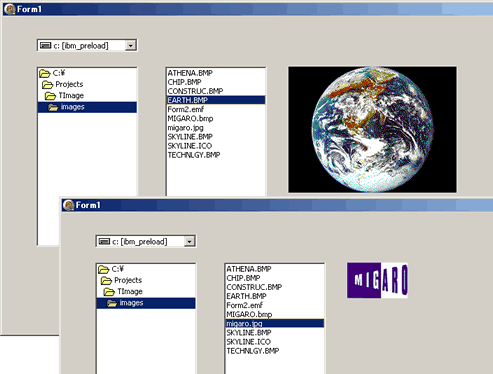The height and width of the screenshot is (374, 493).
Task: Select the C:¥ folder icon in back window
Action: pyautogui.click(x=45, y=73)
